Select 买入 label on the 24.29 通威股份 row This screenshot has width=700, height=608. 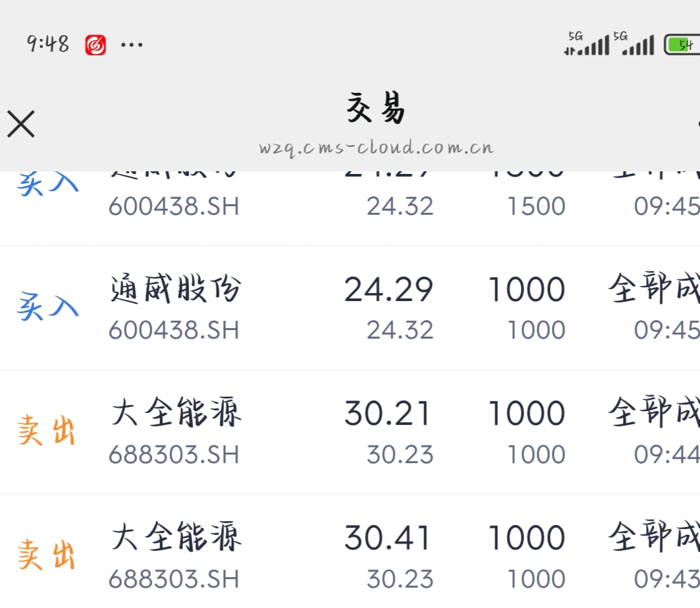coord(48,307)
